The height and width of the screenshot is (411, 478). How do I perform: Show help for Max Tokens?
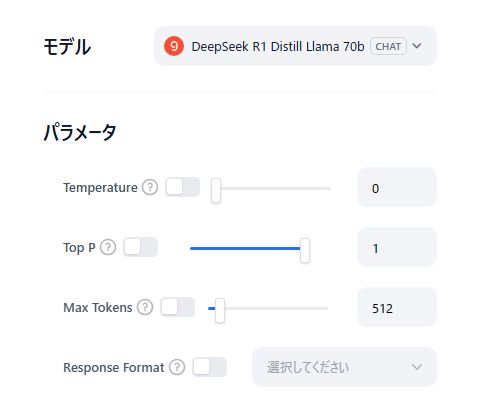145,307
